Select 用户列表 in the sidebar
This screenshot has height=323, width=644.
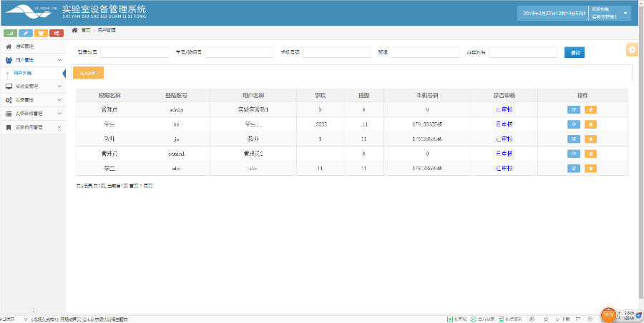tap(23, 73)
